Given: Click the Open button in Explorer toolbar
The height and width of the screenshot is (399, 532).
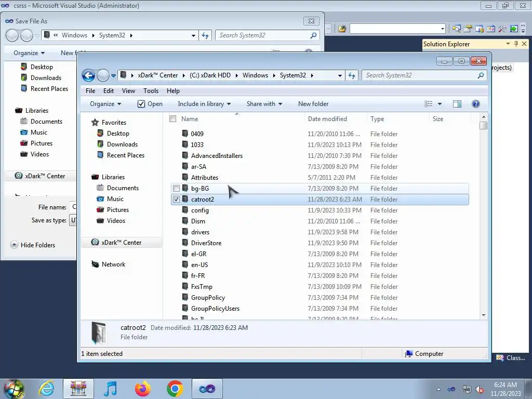Looking at the screenshot, I should pyautogui.click(x=150, y=104).
